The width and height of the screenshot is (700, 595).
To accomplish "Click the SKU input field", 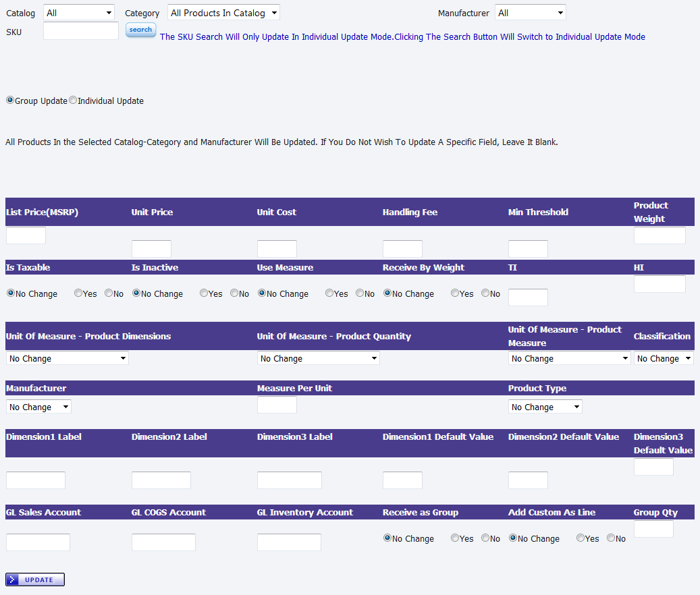I will click(x=81, y=30).
